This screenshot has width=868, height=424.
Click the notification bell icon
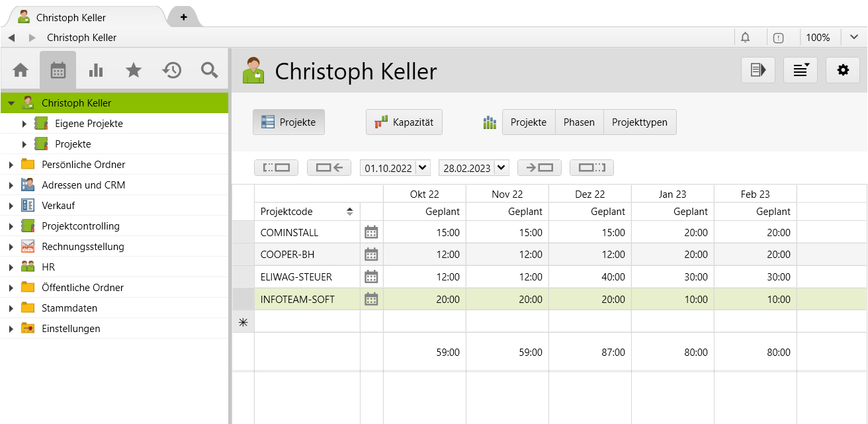(746, 38)
